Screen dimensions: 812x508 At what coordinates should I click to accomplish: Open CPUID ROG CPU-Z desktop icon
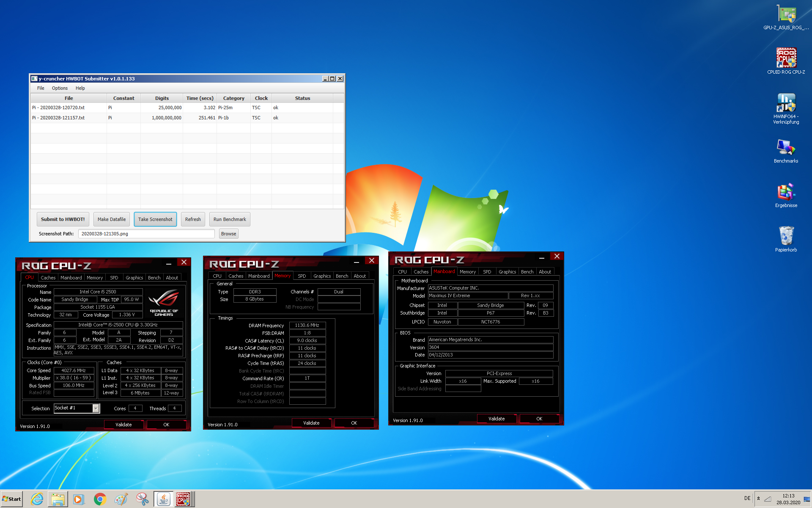786,61
